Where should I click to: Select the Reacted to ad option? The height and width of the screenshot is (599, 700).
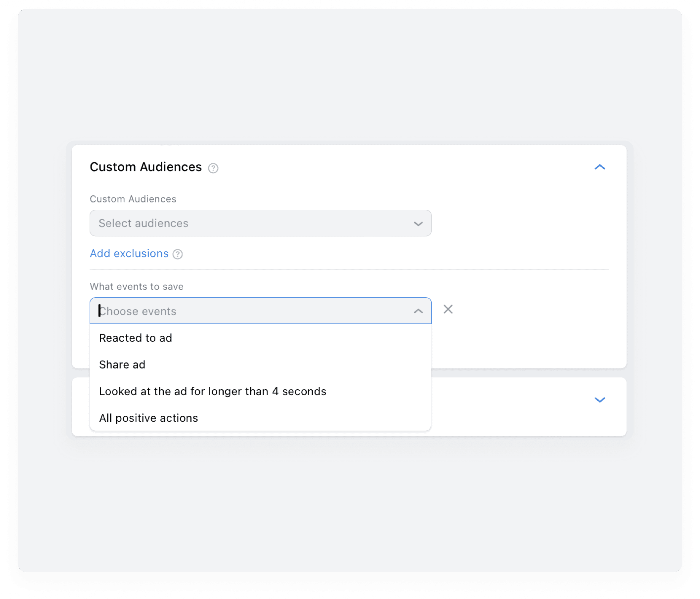tap(260, 338)
